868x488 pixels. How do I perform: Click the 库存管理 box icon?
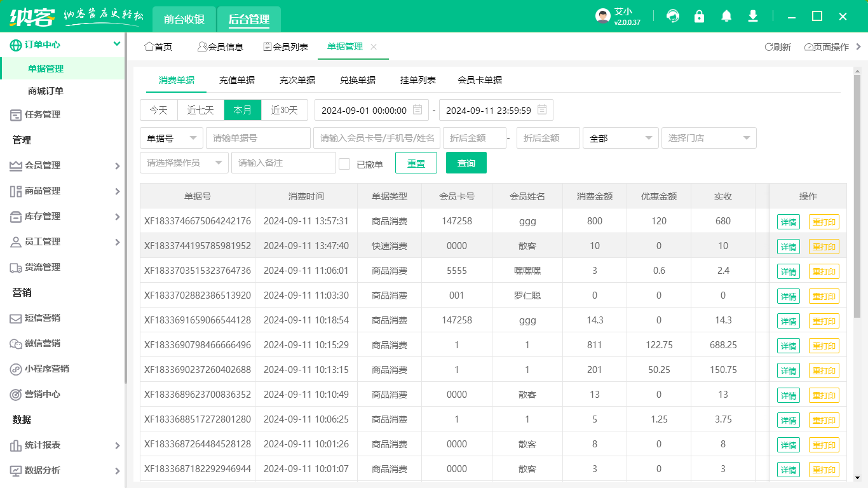click(x=16, y=217)
